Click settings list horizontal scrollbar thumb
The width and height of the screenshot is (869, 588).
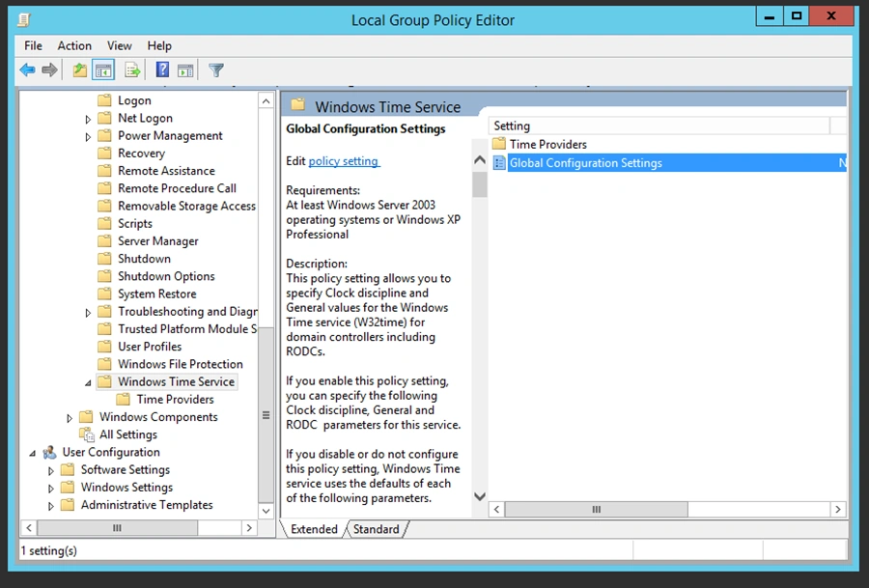[x=597, y=509]
